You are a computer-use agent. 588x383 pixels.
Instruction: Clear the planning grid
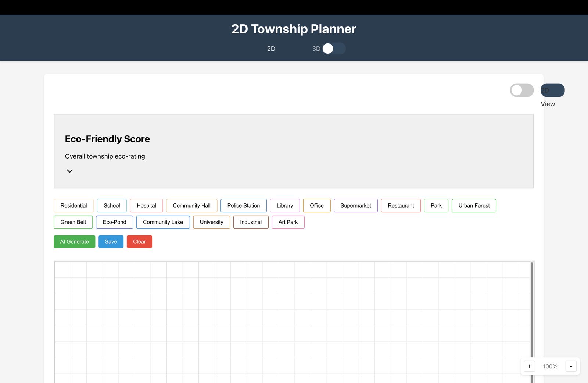point(139,242)
